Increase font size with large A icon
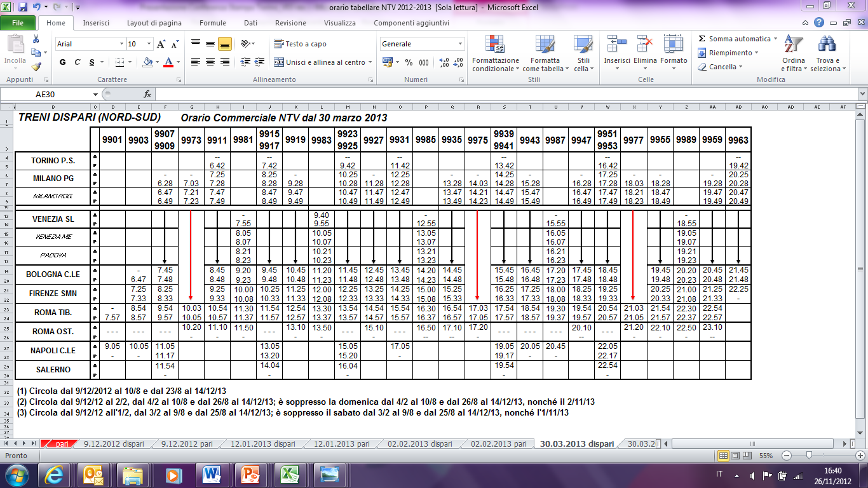Viewport: 868px width, 488px height. 161,44
